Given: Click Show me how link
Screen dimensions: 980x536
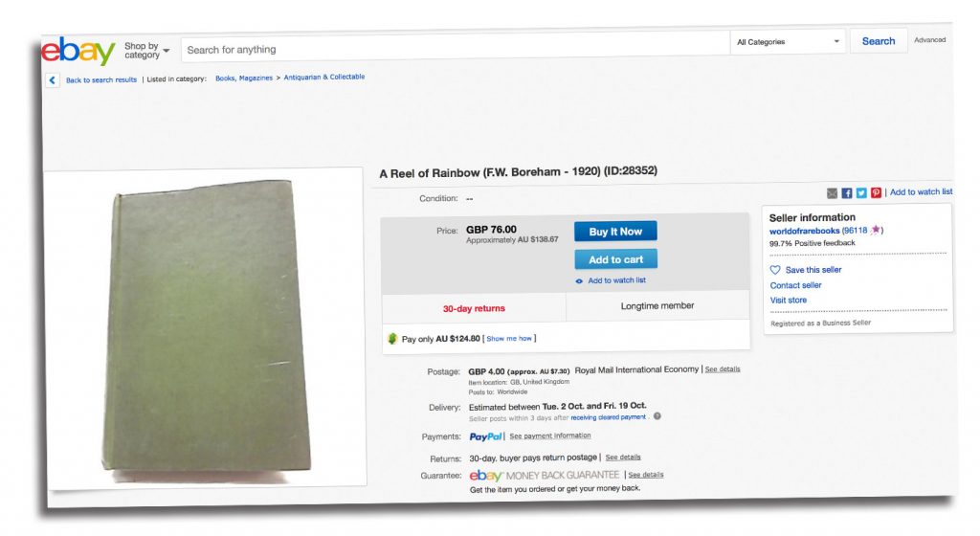Looking at the screenshot, I should (x=509, y=339).
